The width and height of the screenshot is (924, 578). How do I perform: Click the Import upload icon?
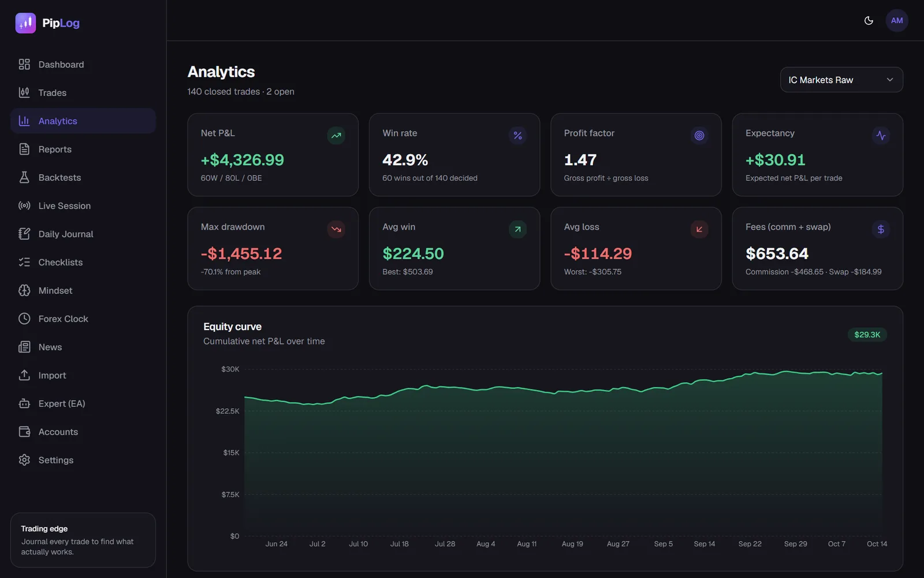[x=24, y=375]
